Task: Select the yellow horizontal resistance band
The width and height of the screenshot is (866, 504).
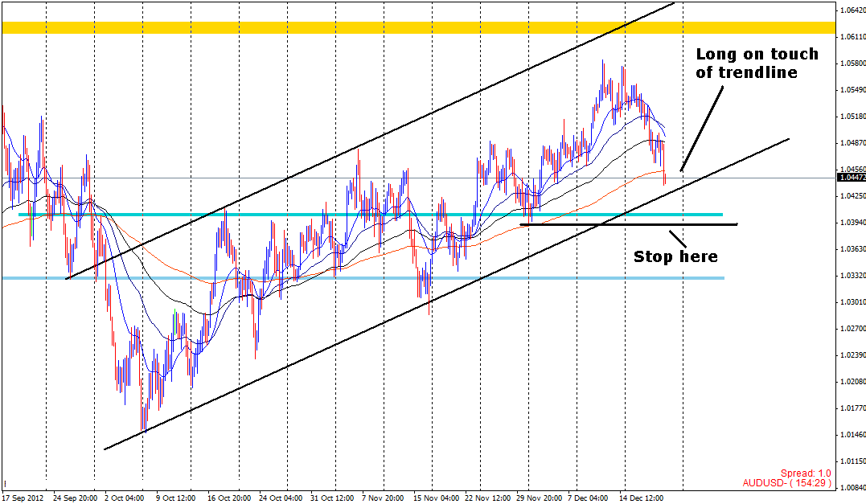Action: pos(418,27)
